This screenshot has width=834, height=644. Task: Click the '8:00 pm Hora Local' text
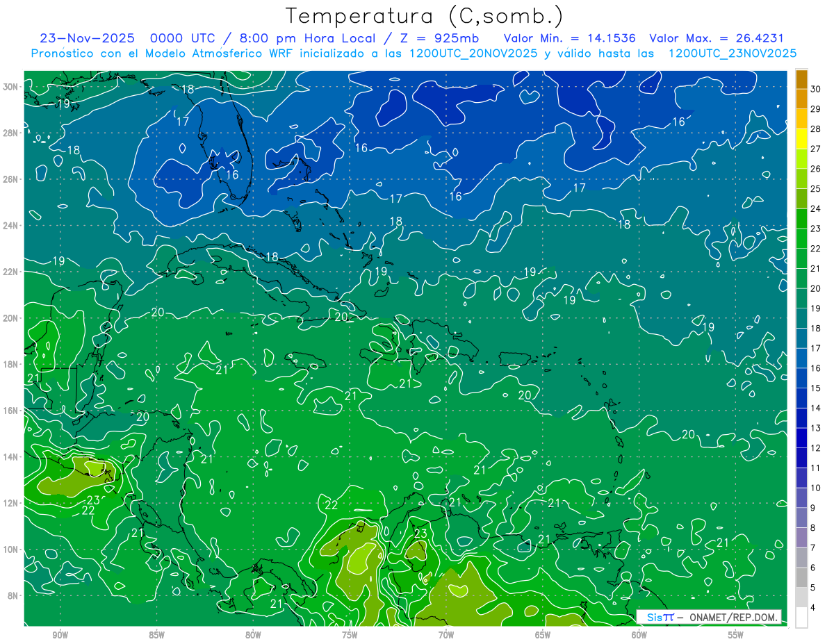(309, 39)
